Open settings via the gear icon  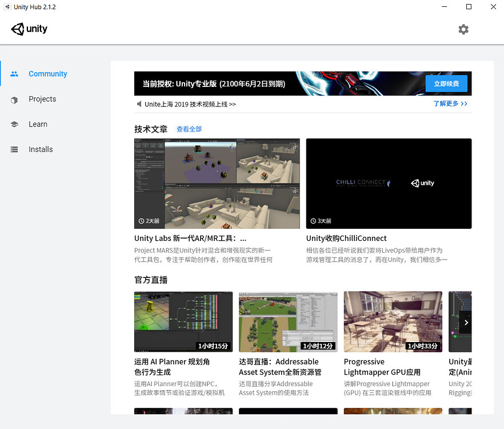click(x=463, y=29)
